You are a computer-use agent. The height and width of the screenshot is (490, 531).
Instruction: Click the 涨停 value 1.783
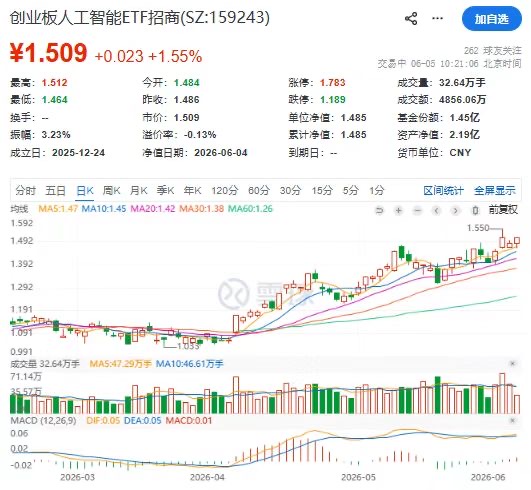[333, 83]
